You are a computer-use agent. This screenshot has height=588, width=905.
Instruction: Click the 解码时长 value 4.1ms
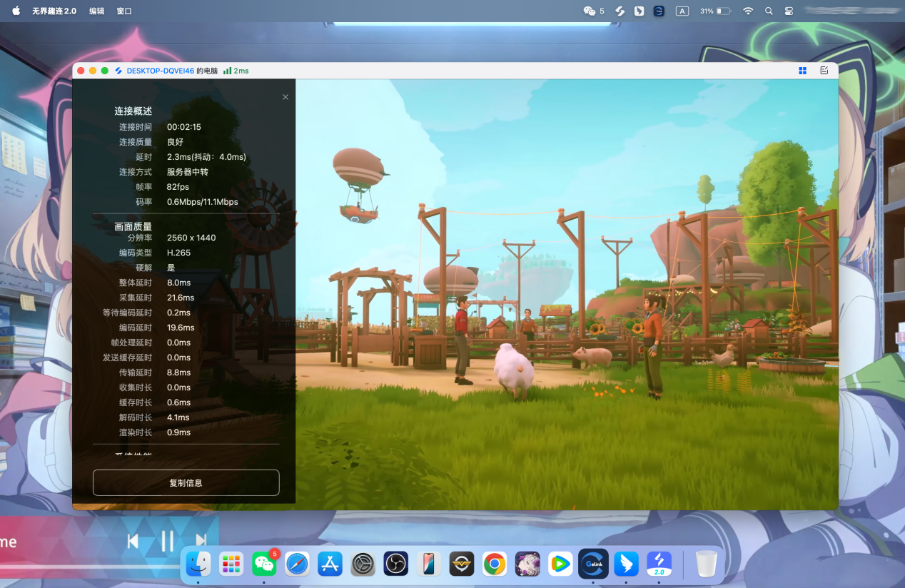178,417
